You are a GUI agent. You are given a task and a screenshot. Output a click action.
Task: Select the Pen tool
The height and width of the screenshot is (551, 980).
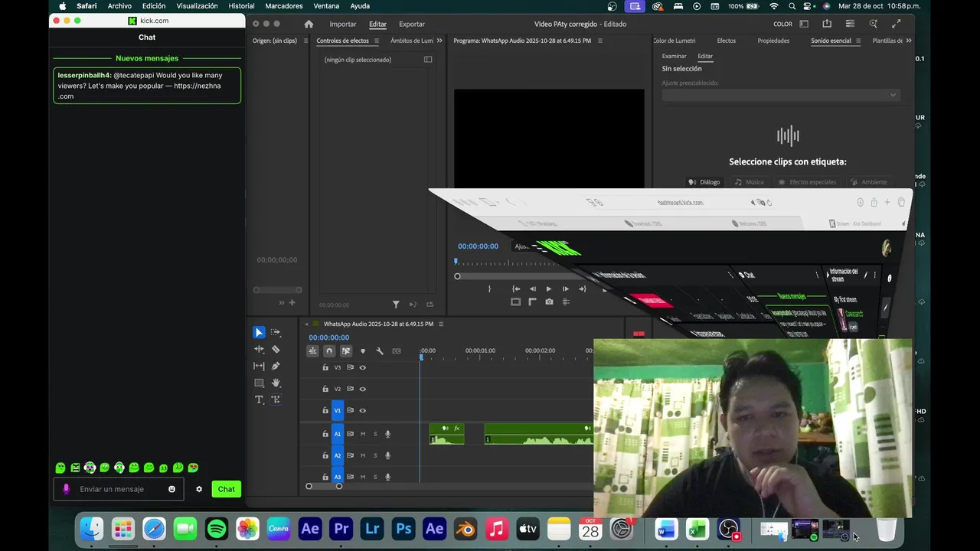276,366
